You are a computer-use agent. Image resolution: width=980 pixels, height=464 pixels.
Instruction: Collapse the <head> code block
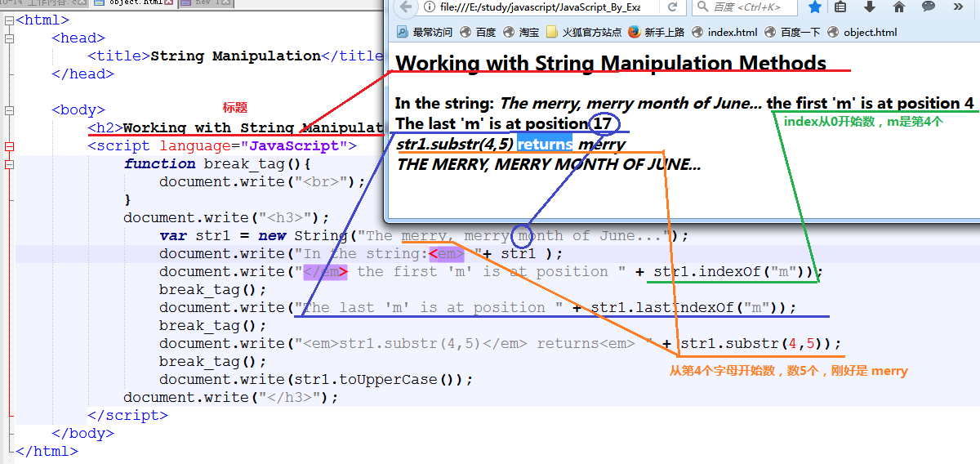pyautogui.click(x=9, y=38)
